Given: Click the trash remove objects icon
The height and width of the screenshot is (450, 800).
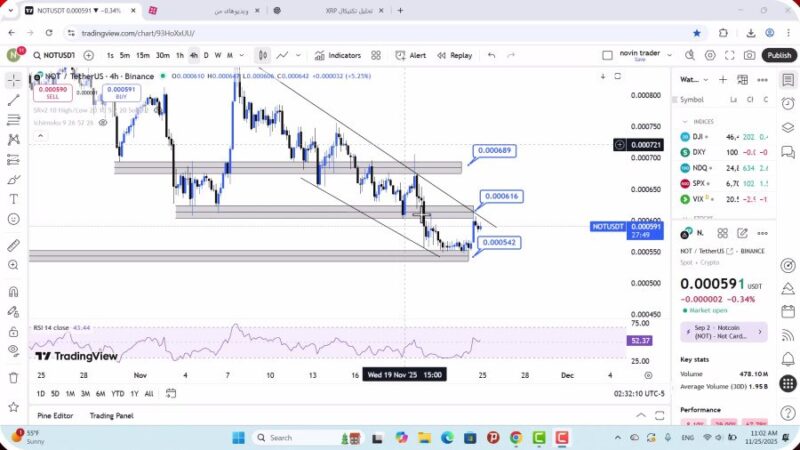Looking at the screenshot, I should (x=14, y=377).
